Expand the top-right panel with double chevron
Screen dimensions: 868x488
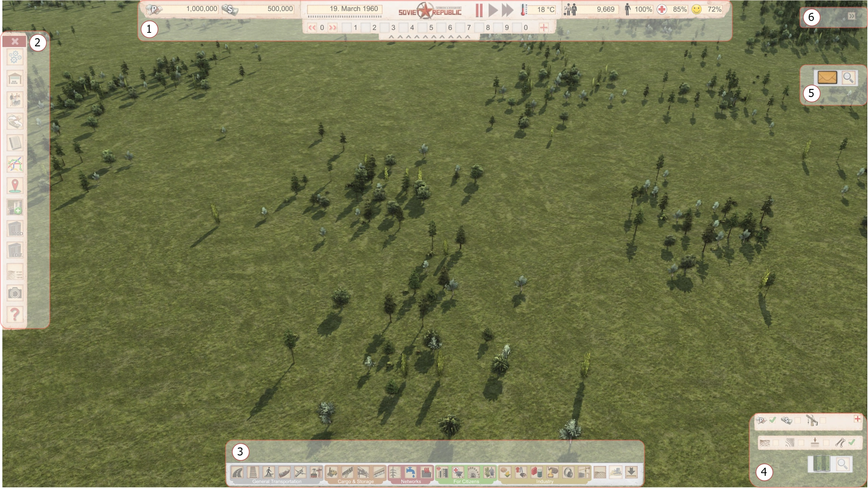851,16
